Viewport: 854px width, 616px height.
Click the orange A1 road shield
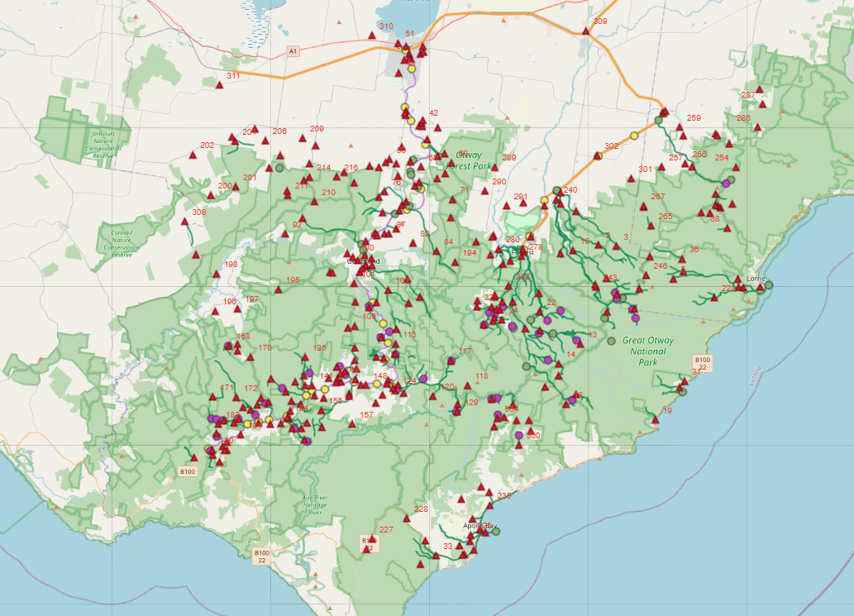291,50
